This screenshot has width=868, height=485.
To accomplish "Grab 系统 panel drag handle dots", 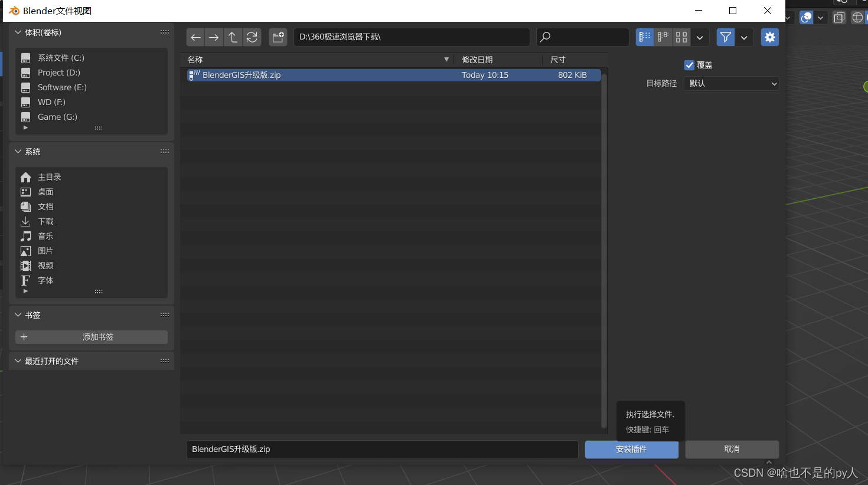I will point(165,152).
